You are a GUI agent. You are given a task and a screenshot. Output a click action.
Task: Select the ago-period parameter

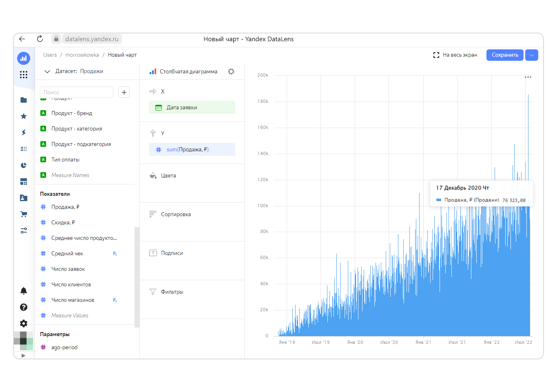[x=64, y=347]
